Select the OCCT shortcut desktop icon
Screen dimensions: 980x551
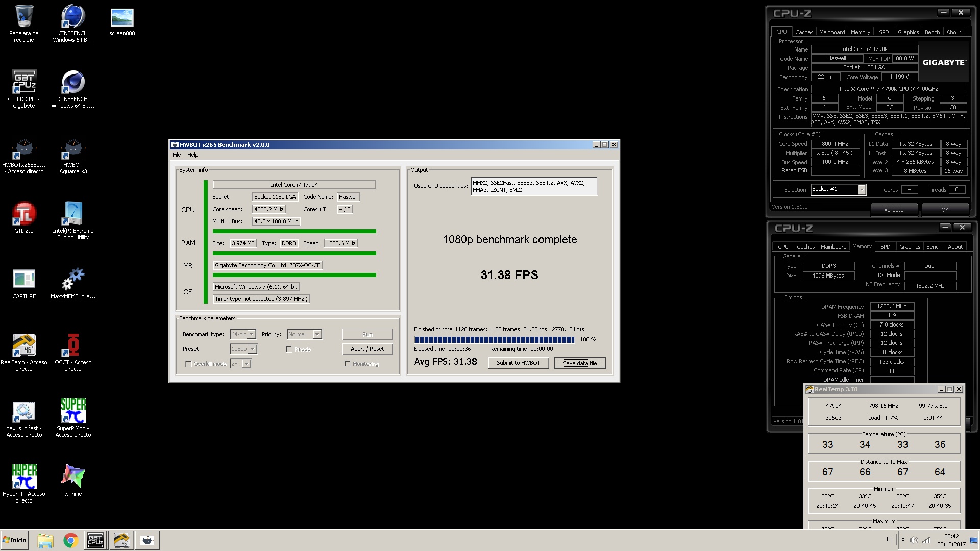pos(73,352)
